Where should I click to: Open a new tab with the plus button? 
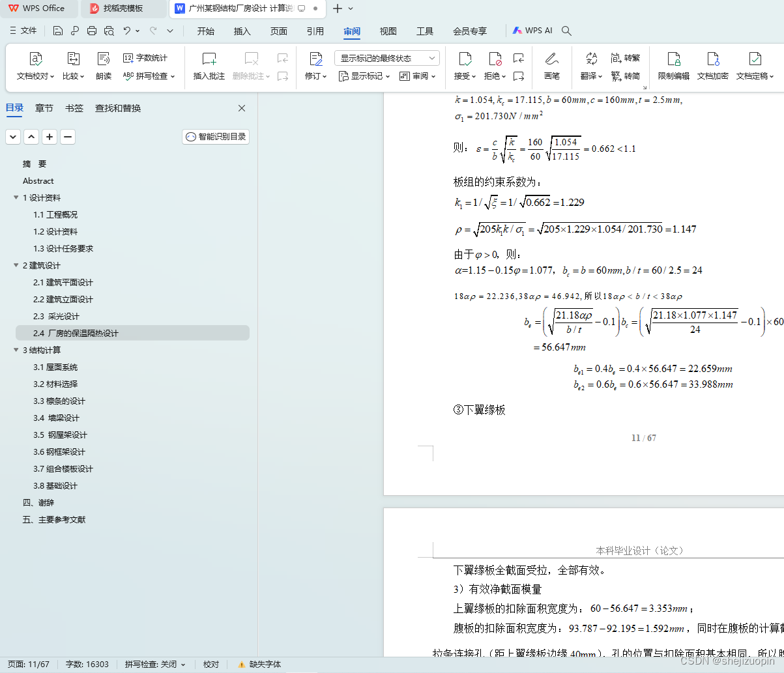[337, 8]
